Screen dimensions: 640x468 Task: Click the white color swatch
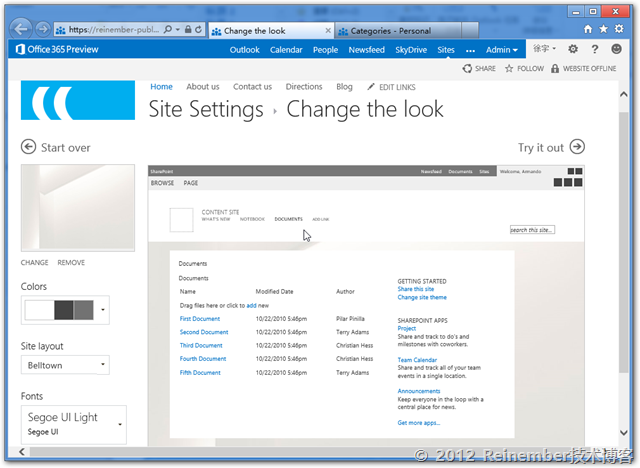(x=39, y=310)
